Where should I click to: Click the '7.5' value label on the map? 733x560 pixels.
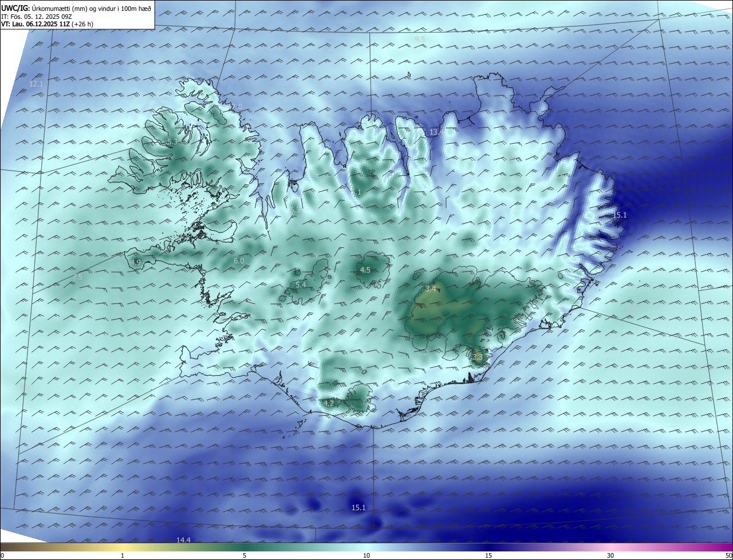(x=77, y=277)
